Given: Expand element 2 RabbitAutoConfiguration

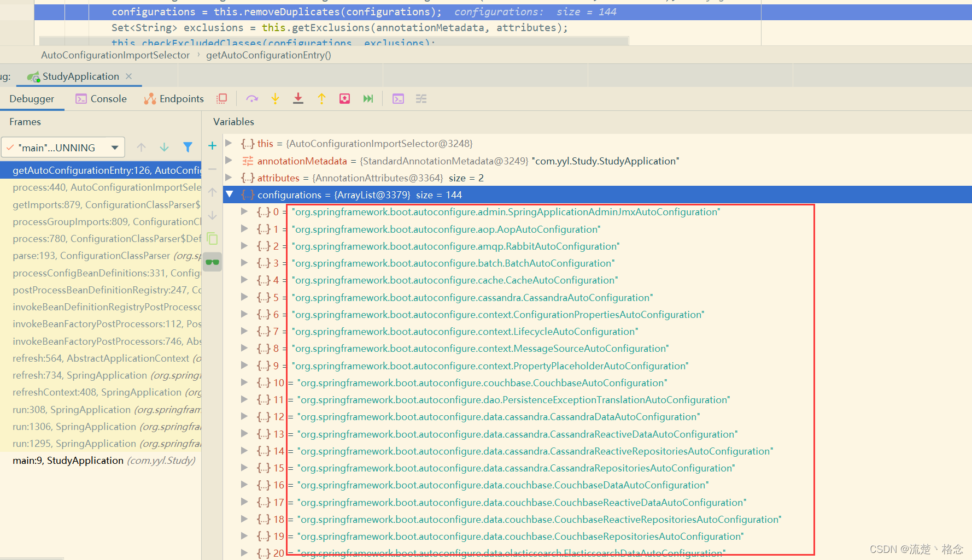Looking at the screenshot, I should [244, 246].
